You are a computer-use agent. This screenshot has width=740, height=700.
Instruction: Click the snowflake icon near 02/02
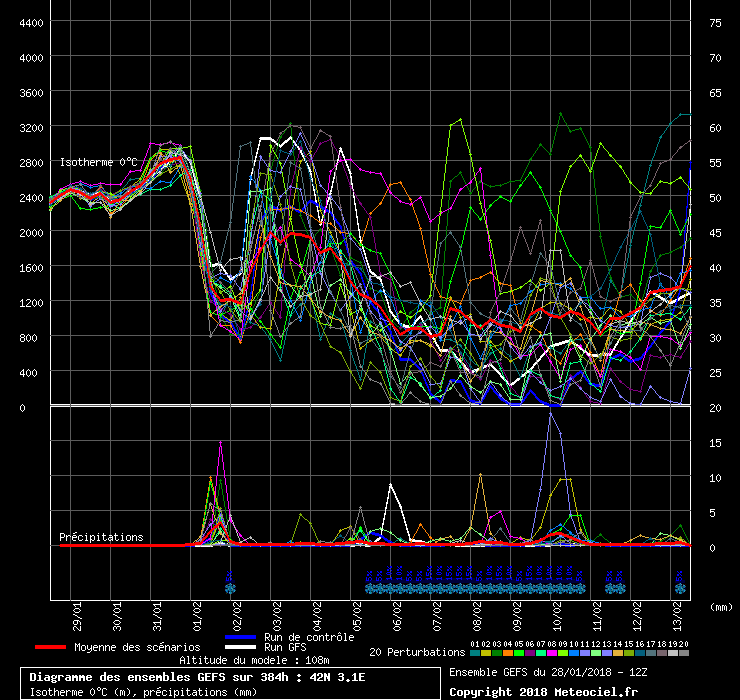coord(230,588)
